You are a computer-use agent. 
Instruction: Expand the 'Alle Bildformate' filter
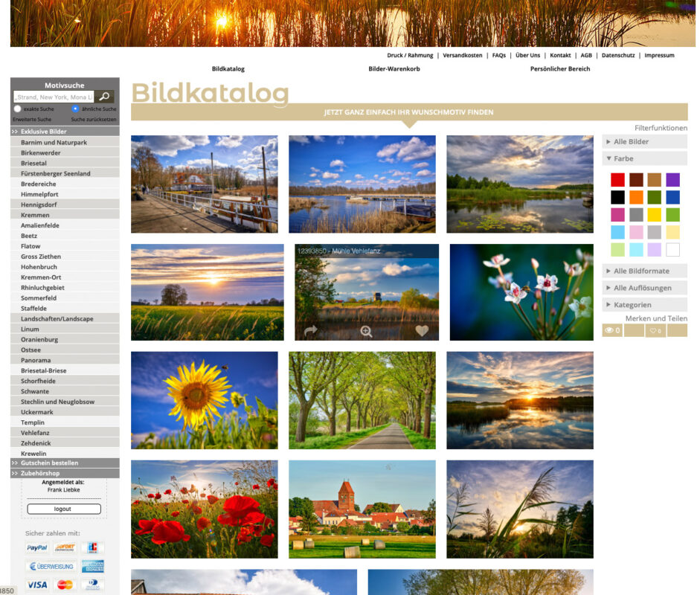[645, 271]
